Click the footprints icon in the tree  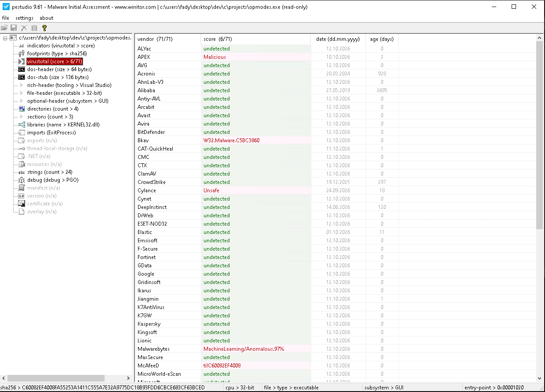(22, 54)
